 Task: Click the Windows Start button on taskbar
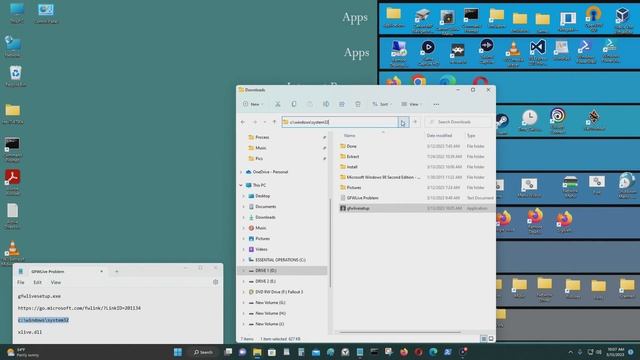coord(178,352)
